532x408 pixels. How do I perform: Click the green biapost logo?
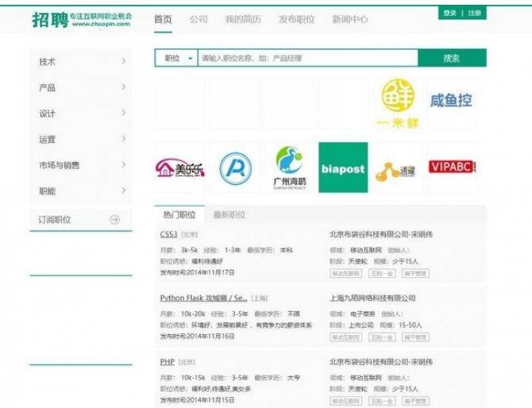[343, 167]
